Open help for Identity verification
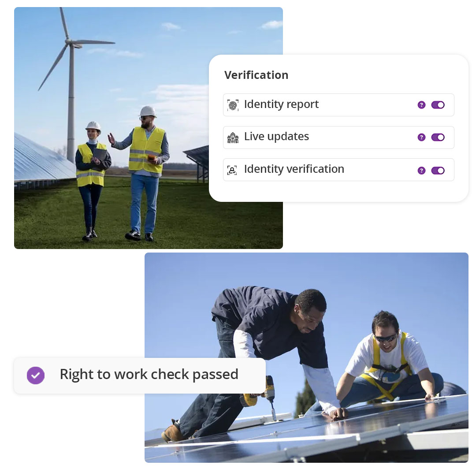The height and width of the screenshot is (476, 476). point(421,171)
